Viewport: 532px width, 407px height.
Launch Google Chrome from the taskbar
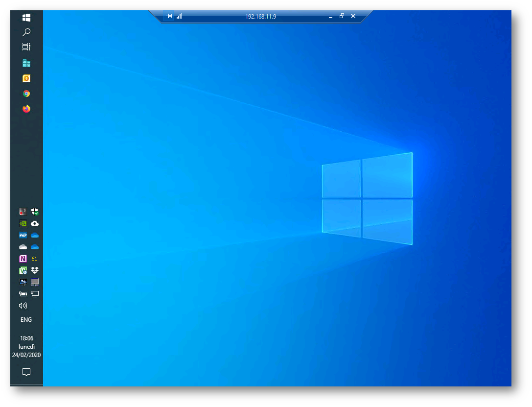[x=26, y=94]
